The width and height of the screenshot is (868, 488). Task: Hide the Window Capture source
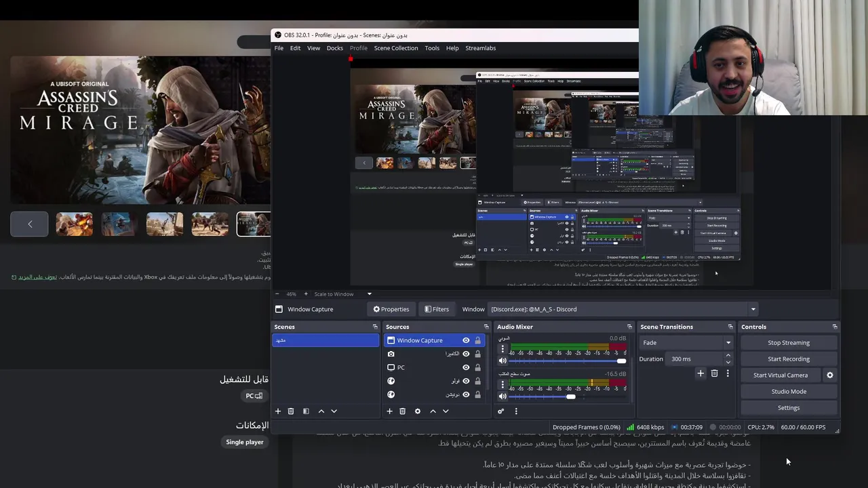(x=466, y=340)
